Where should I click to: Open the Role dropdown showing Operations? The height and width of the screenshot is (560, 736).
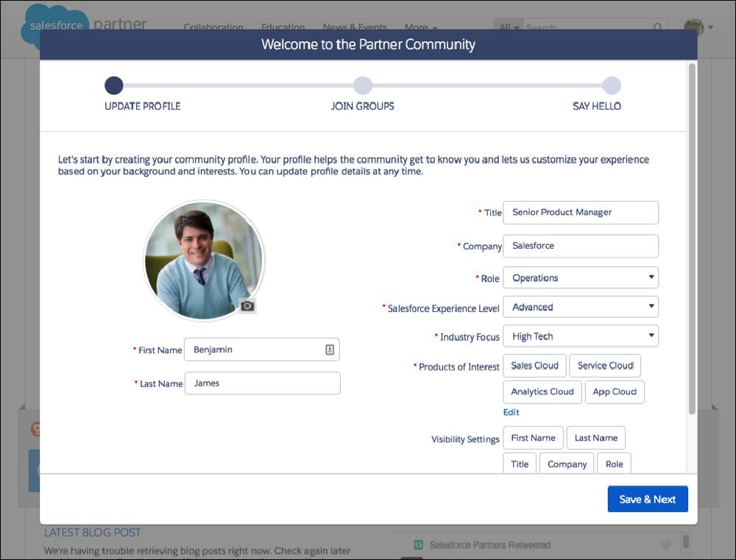581,277
